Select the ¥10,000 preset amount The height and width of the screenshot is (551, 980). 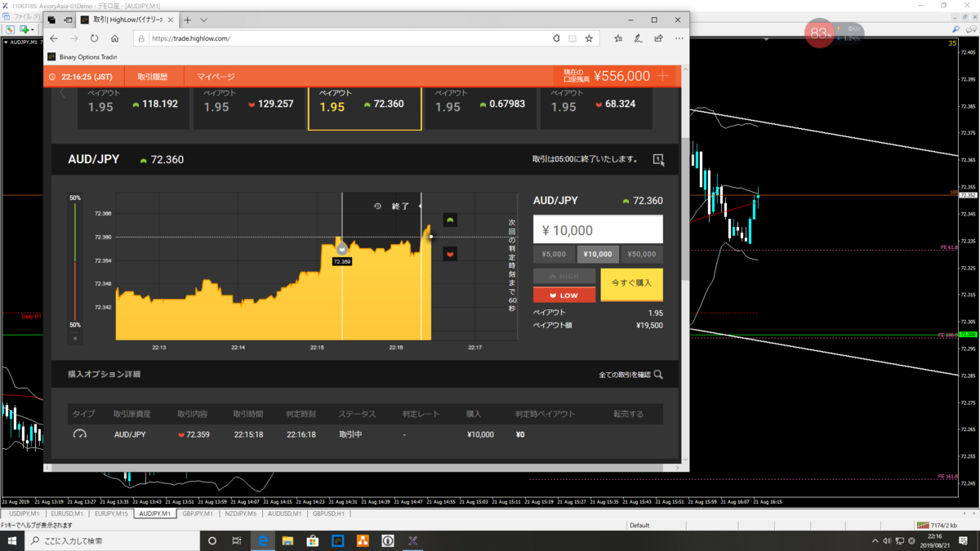(x=598, y=254)
